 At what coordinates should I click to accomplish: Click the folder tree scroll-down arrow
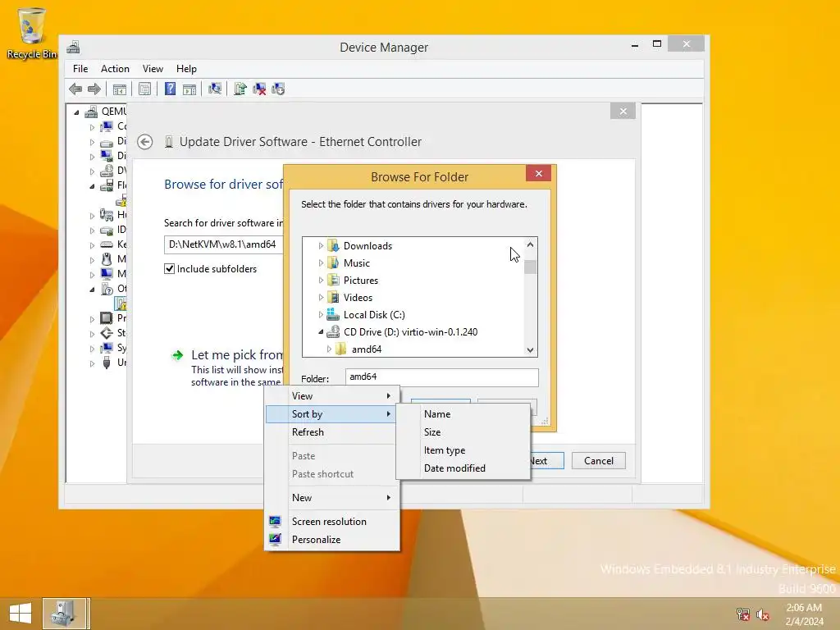tap(531, 349)
